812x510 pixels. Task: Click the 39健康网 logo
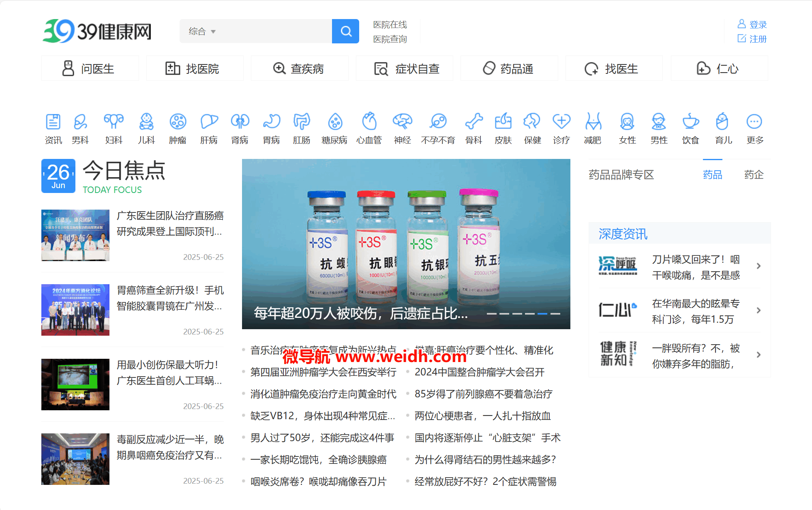tap(97, 31)
